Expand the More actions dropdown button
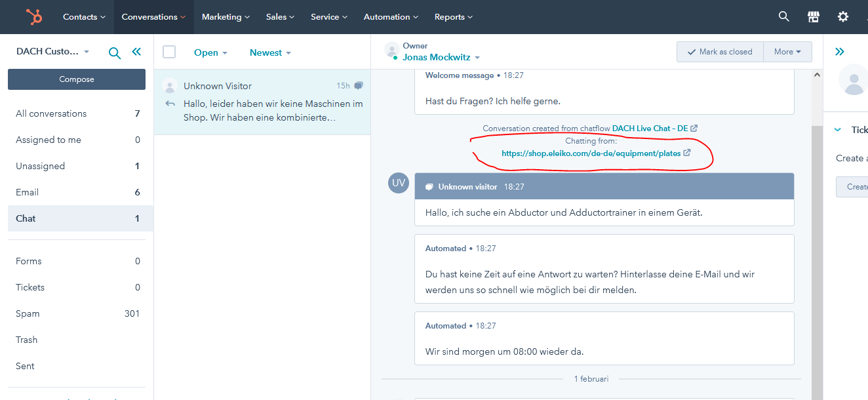 (x=787, y=52)
